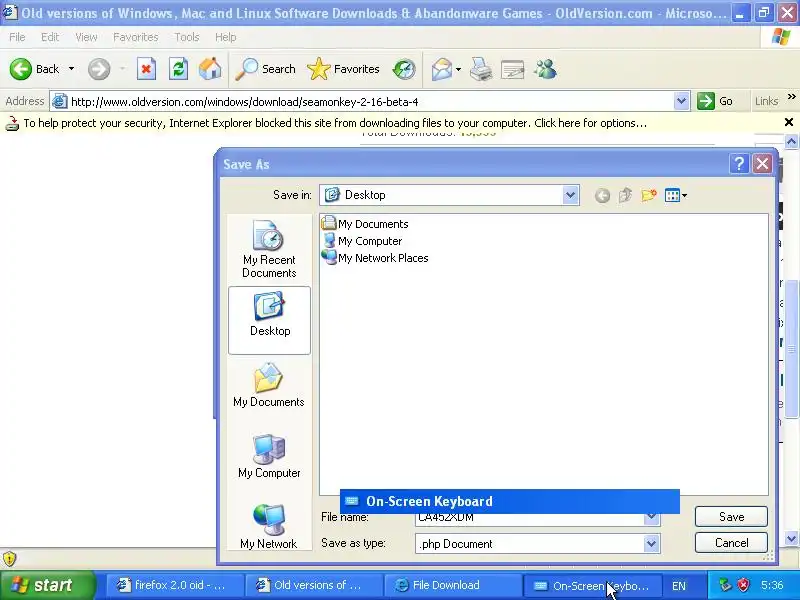Screen dimensions: 800x600
Task: Click the green Go arrow button
Action: [715, 101]
